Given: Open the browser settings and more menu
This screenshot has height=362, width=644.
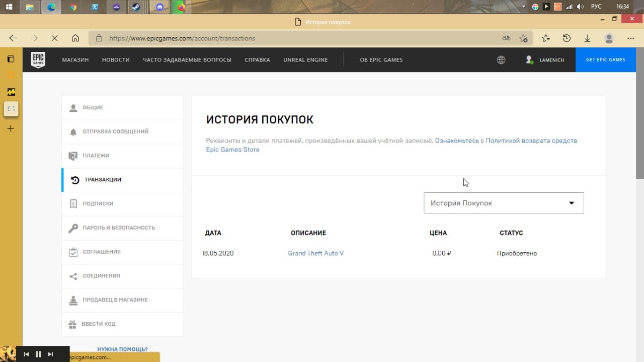Looking at the screenshot, I should [x=631, y=38].
